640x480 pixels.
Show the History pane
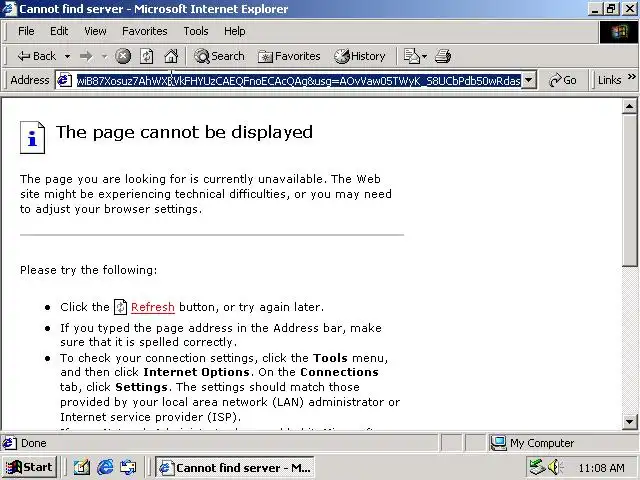click(x=360, y=56)
